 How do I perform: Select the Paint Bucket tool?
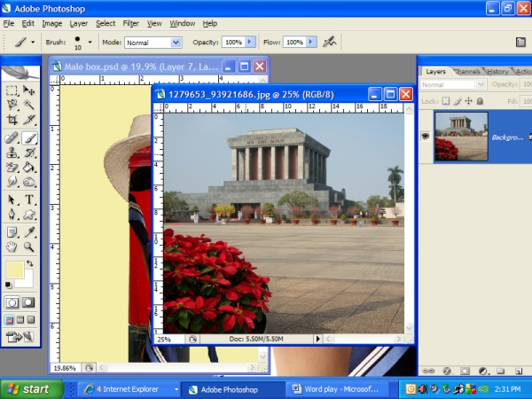(x=29, y=168)
